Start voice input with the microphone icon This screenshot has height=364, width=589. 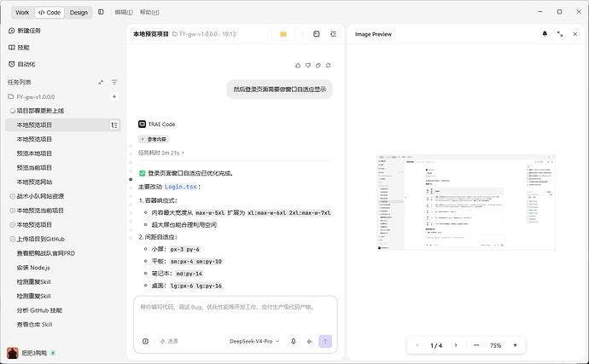294,341
